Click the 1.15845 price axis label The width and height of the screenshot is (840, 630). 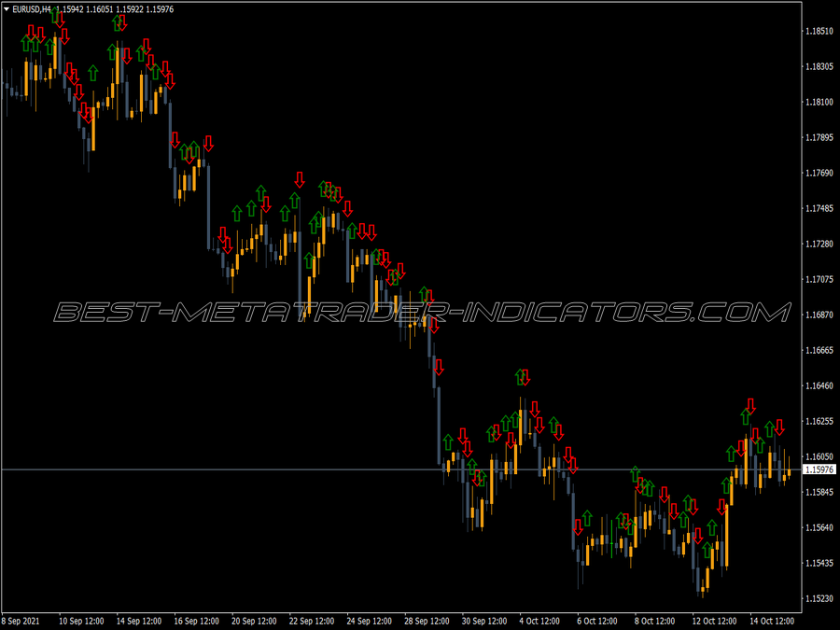(x=819, y=492)
